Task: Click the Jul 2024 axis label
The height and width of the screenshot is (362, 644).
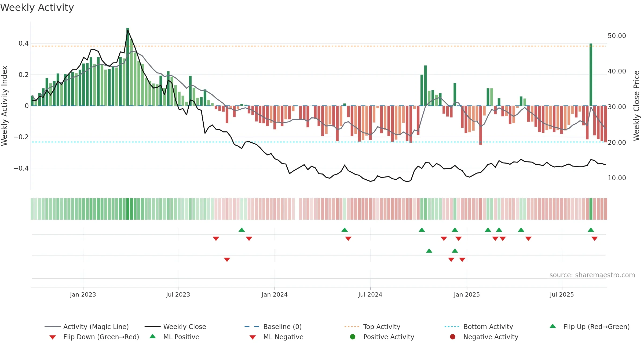Action: pyautogui.click(x=370, y=294)
